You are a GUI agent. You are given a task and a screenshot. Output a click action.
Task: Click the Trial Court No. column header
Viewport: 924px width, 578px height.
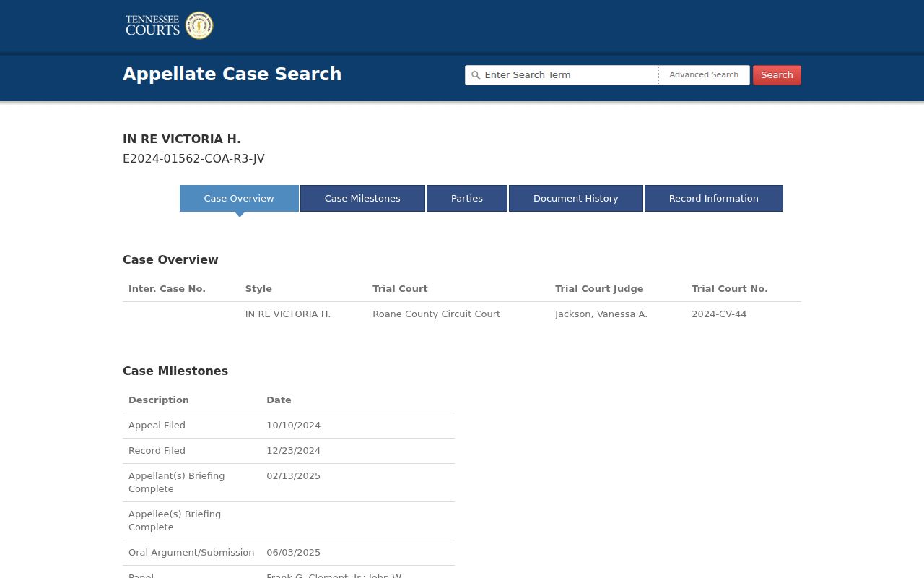coord(730,288)
